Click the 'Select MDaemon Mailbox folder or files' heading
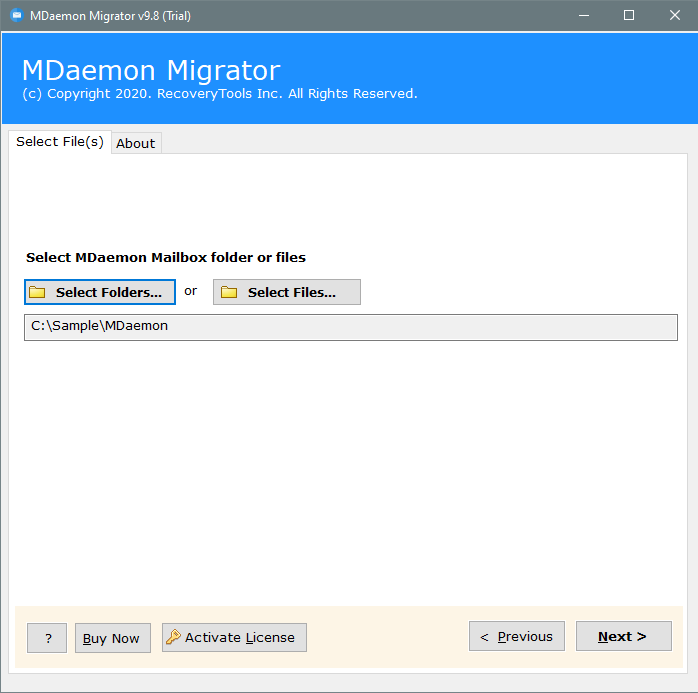The height and width of the screenshot is (693, 698). tap(166, 257)
